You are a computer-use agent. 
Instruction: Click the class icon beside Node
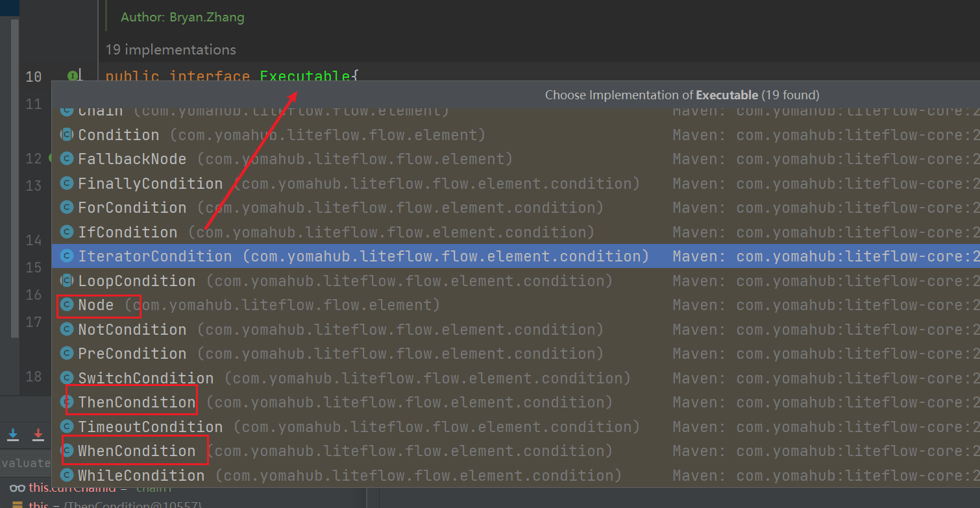[67, 305]
